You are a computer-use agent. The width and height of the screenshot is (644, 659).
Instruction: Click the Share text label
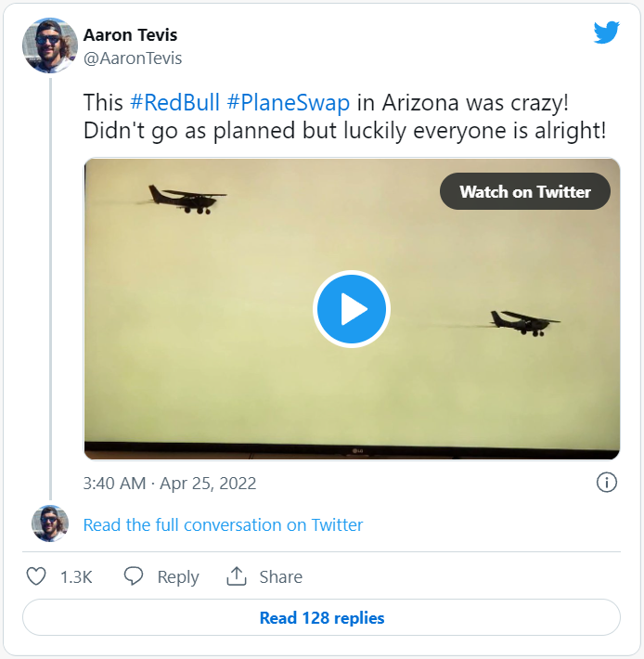(x=280, y=577)
